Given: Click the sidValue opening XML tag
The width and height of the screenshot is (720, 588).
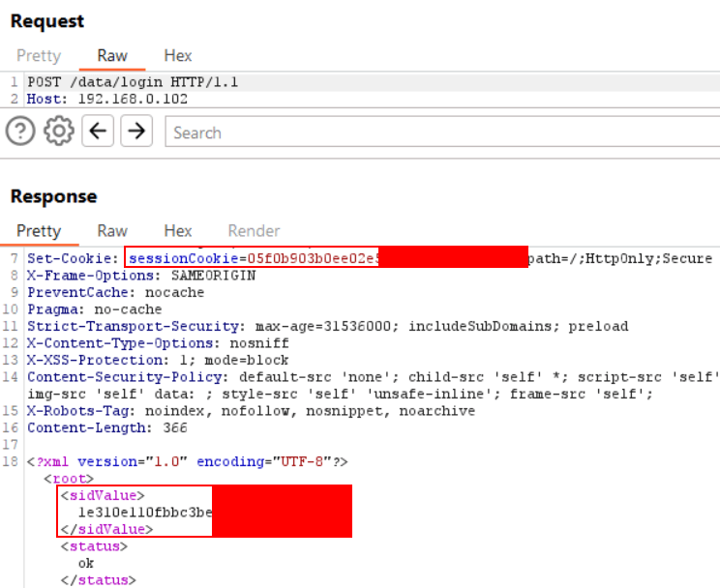Looking at the screenshot, I should (103, 496).
